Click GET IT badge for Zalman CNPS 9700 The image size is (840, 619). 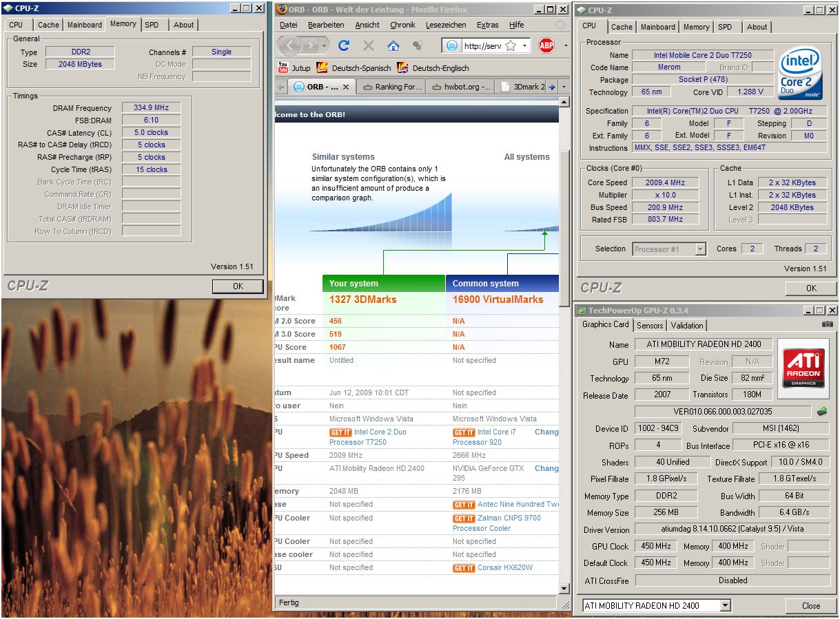click(464, 518)
